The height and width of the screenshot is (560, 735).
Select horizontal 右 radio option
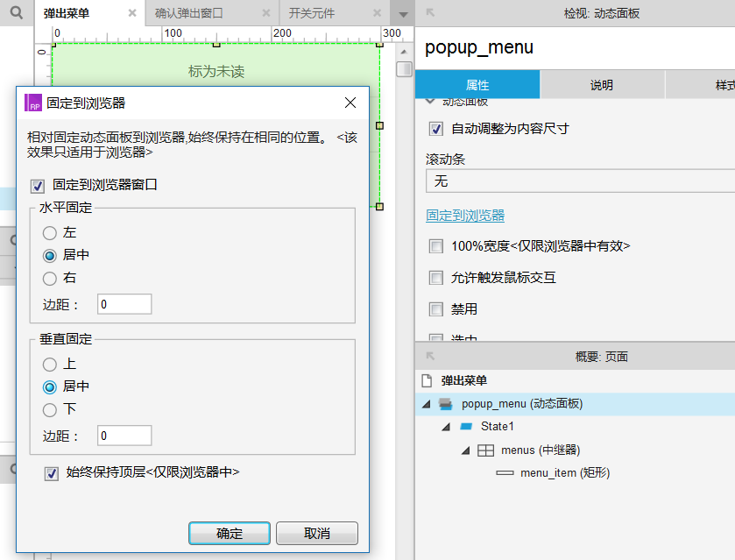point(50,279)
